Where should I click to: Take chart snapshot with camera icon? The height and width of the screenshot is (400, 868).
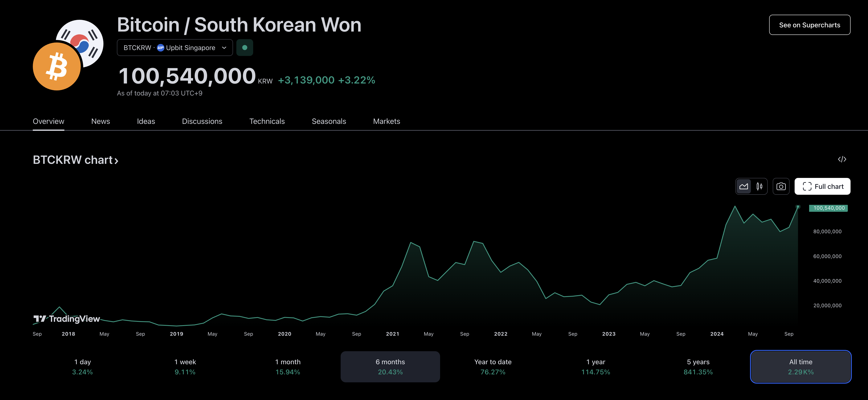click(781, 186)
